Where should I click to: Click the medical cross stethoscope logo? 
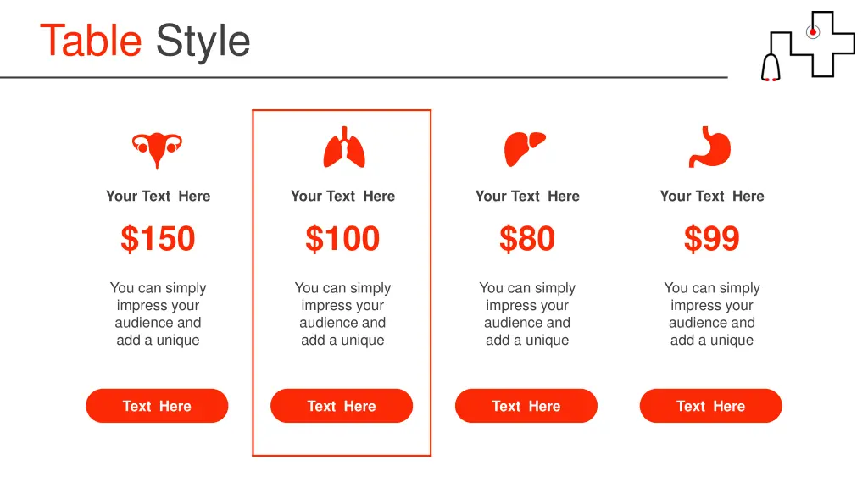(808, 46)
